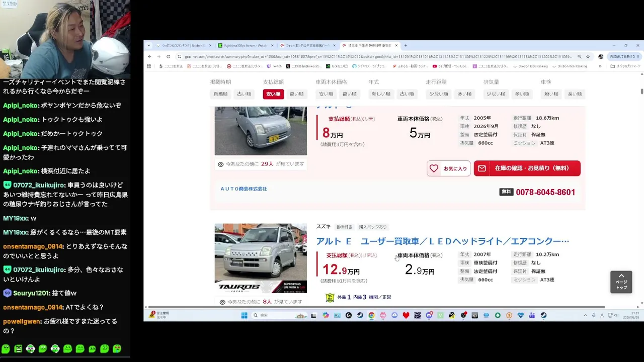Open the AUTO商会株式会社 dealer link
Screen dimensions: 644x362
point(244,189)
